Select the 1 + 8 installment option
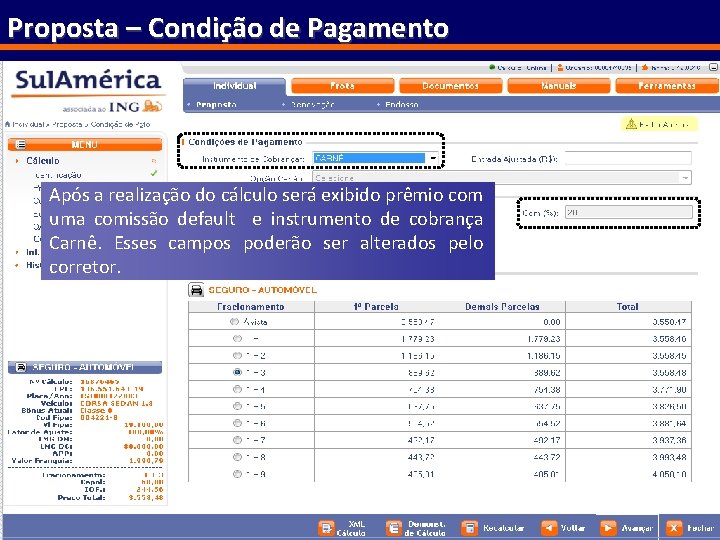This screenshot has width=720, height=540. pos(237,457)
